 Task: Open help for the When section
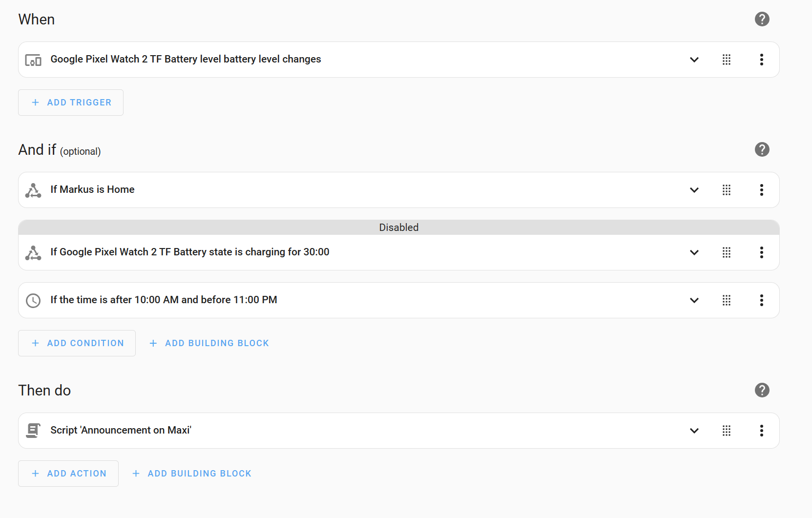click(x=762, y=19)
